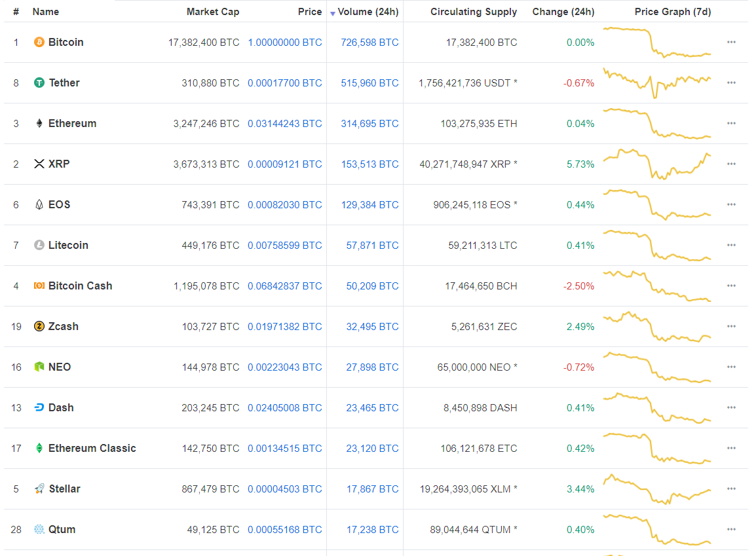The width and height of the screenshot is (756, 556).
Task: Sort by Change (24h) column header
Action: click(x=563, y=12)
